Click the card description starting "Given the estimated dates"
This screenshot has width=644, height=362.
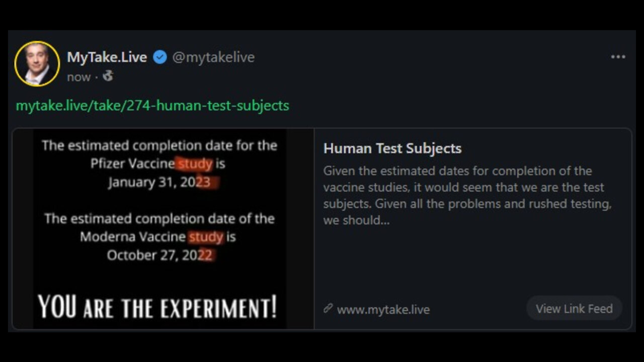(467, 196)
